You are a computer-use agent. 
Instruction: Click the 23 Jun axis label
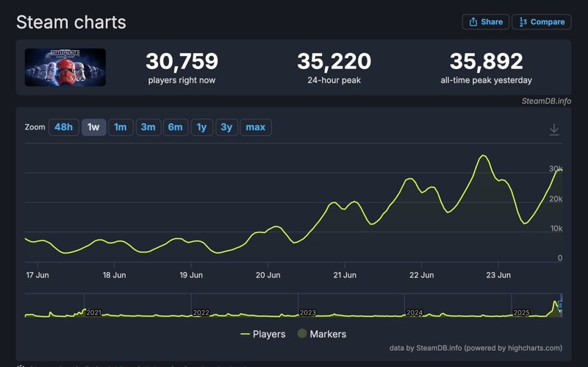click(x=498, y=275)
